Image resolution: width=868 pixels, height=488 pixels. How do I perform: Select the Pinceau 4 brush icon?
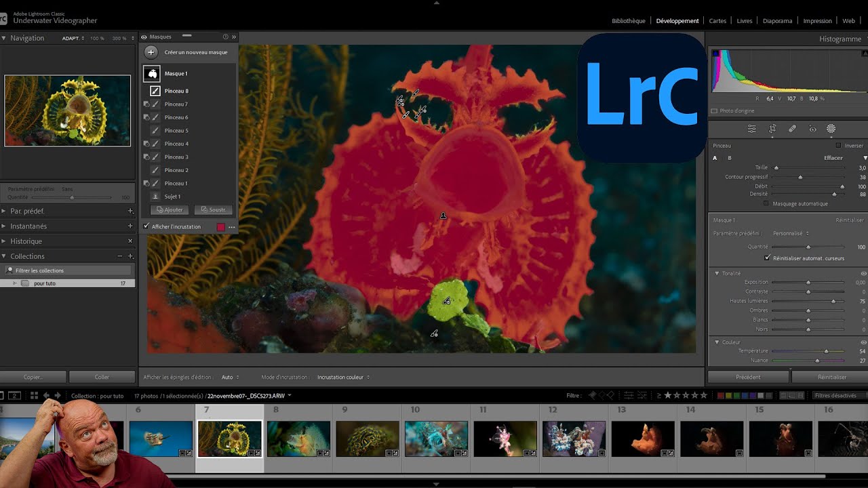click(155, 144)
